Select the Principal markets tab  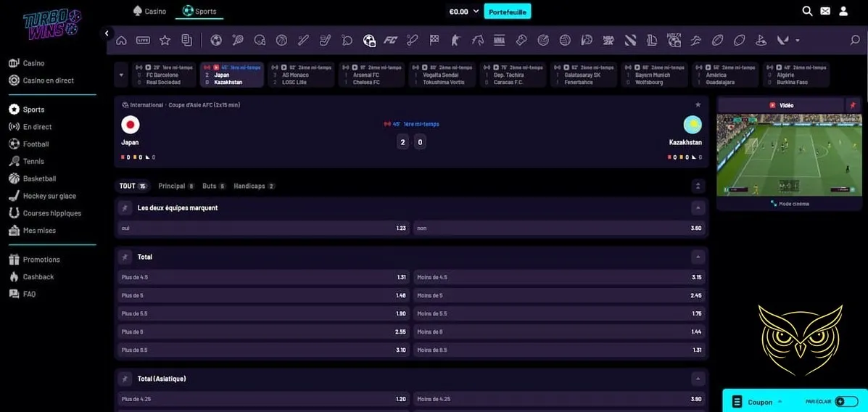tap(176, 186)
